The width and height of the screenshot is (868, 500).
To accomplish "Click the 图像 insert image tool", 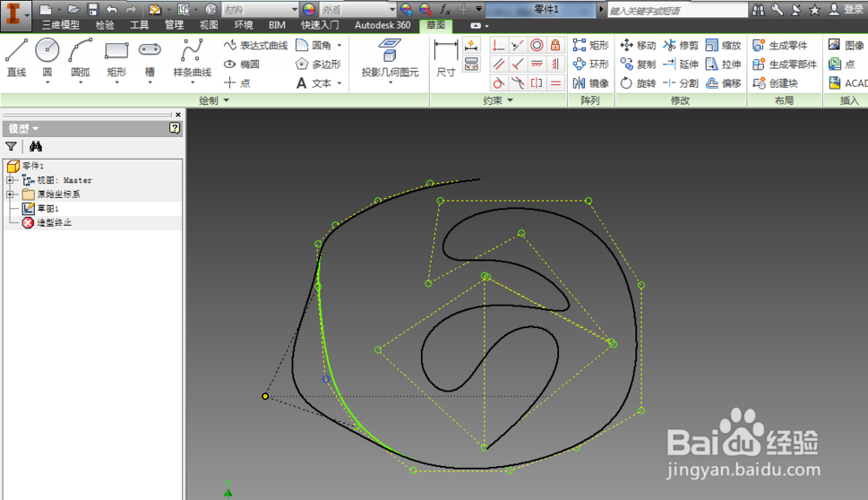I will click(846, 45).
